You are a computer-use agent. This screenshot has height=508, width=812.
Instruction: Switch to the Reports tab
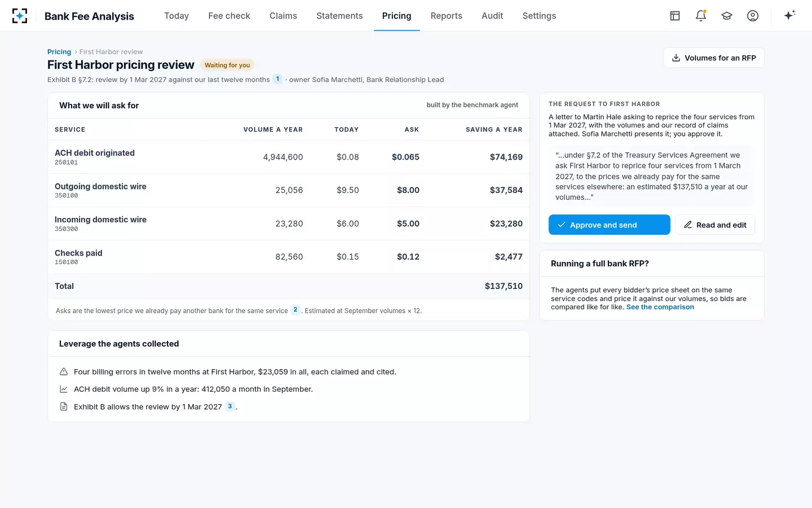tap(446, 16)
